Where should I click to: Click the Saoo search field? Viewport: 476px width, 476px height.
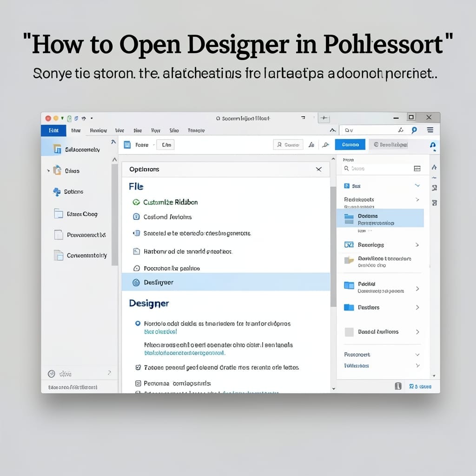coord(377,168)
